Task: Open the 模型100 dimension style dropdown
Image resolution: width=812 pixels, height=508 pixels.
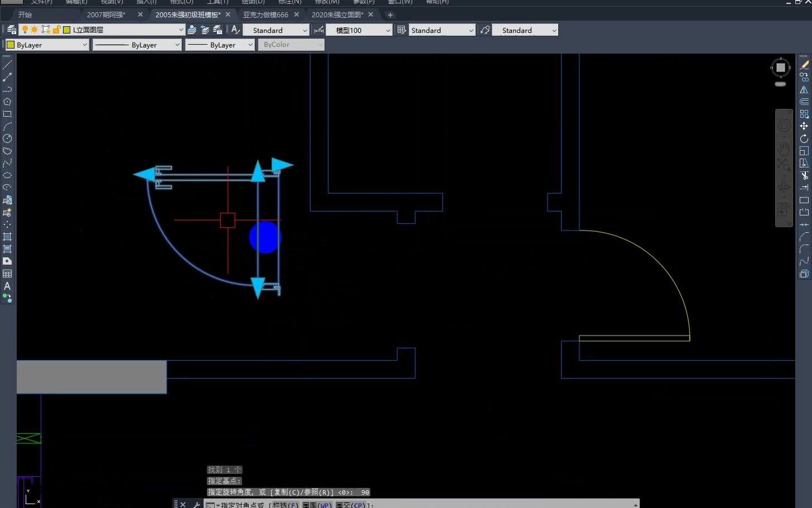Action: [x=359, y=30]
